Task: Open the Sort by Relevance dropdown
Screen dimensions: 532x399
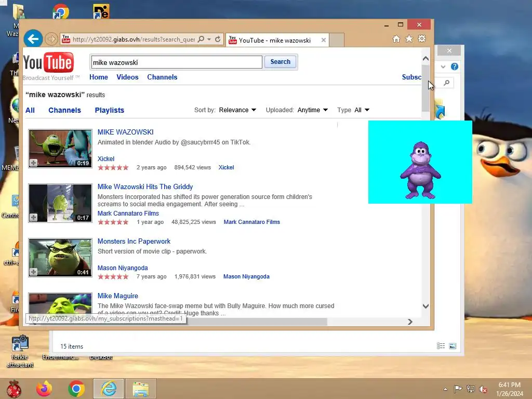Action: point(237,110)
